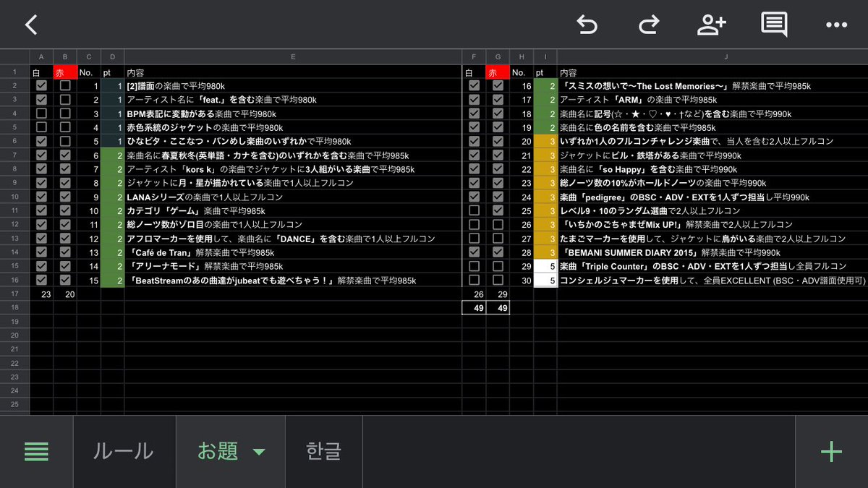
Task: Select the 「so Happy」 task cell
Action: coord(712,169)
